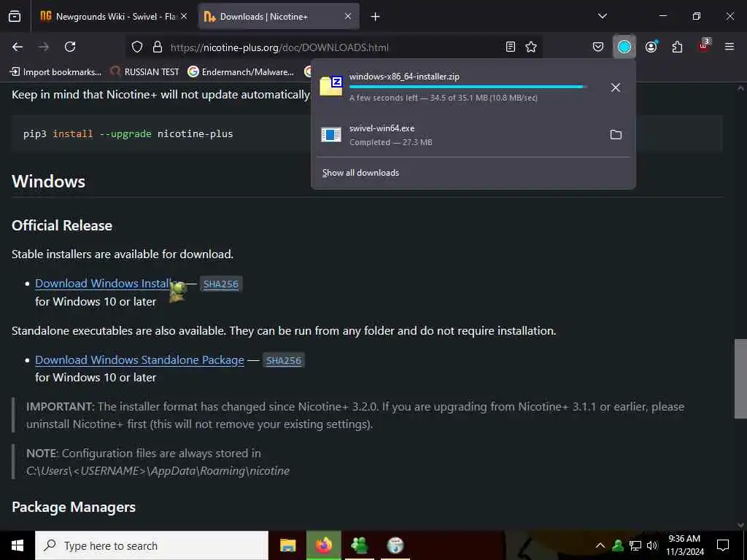This screenshot has width=747, height=560.
Task: Click the pip3 install command code block
Action: tap(367, 134)
